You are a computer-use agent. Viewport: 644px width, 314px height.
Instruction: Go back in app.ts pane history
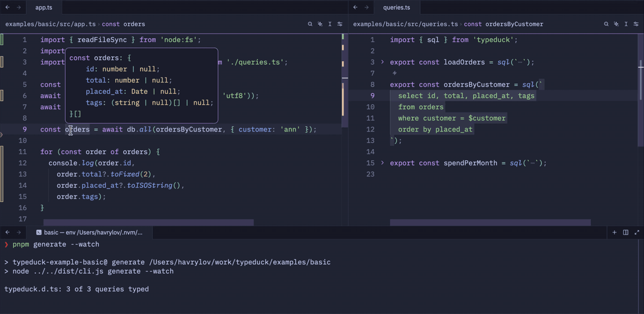[7, 8]
